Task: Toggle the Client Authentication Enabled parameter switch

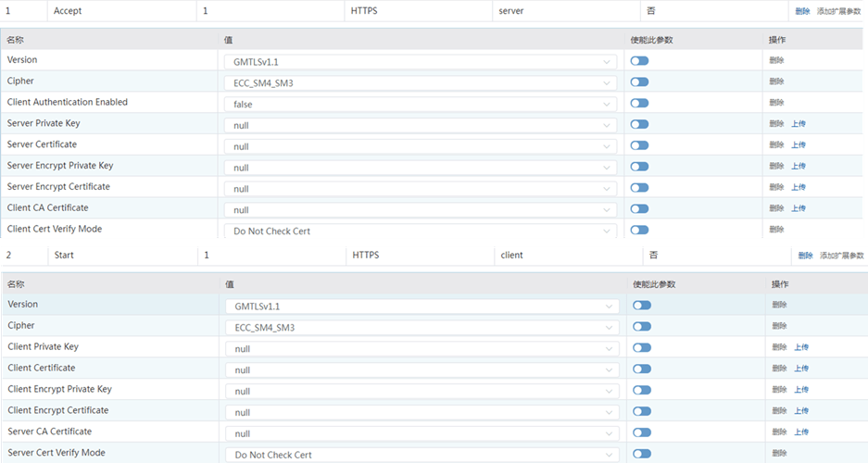Action: [x=639, y=104]
